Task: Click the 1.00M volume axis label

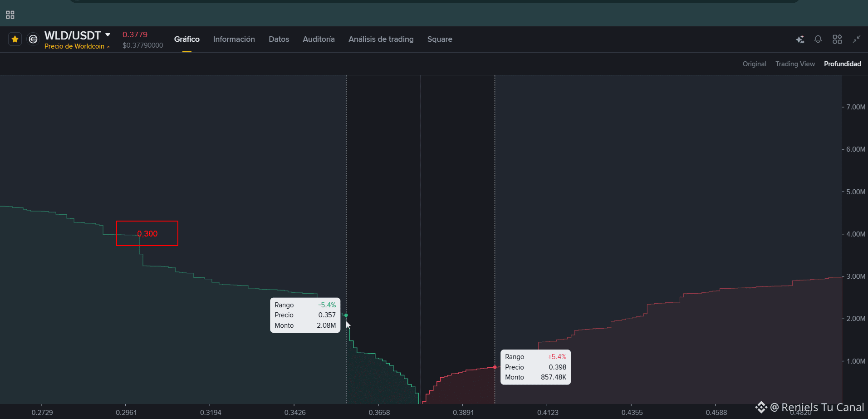Action: tap(856, 361)
